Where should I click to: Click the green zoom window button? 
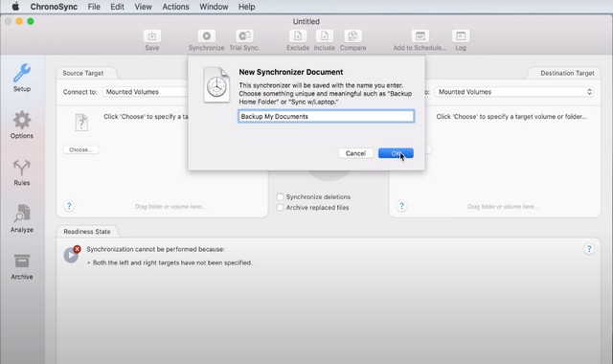pyautogui.click(x=31, y=21)
